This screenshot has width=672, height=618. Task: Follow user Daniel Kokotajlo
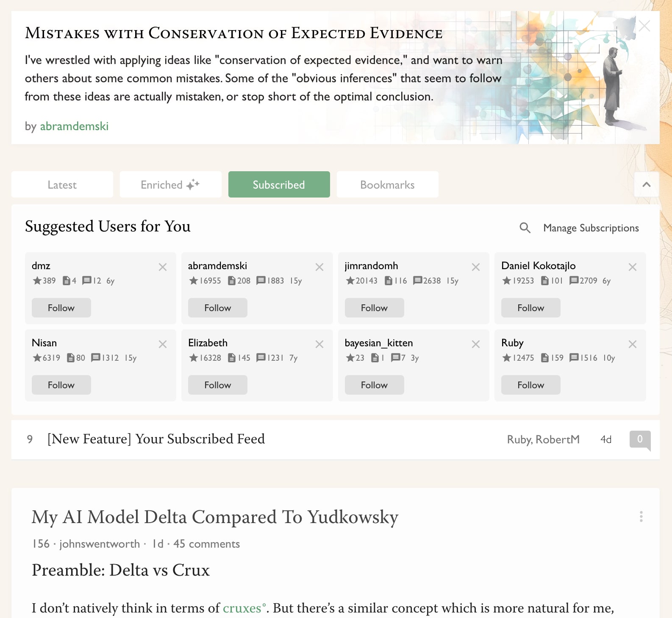pyautogui.click(x=531, y=308)
